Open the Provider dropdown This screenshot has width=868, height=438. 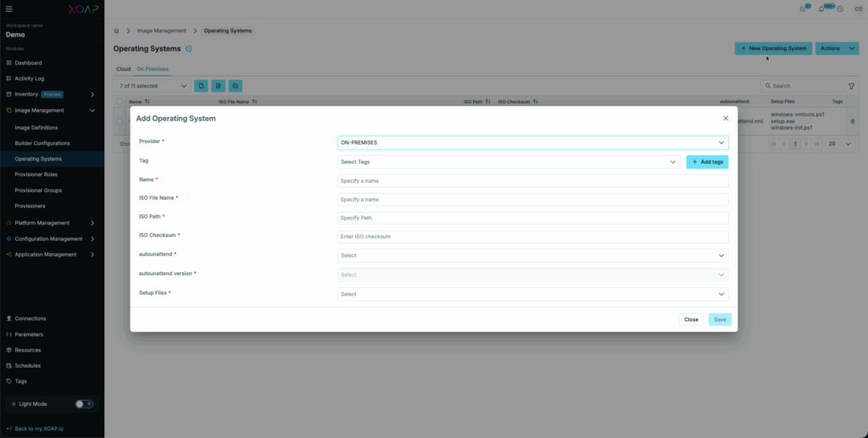(532, 143)
